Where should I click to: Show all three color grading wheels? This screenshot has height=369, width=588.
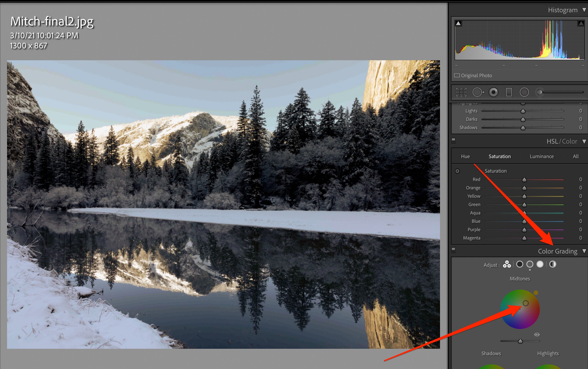click(x=507, y=264)
